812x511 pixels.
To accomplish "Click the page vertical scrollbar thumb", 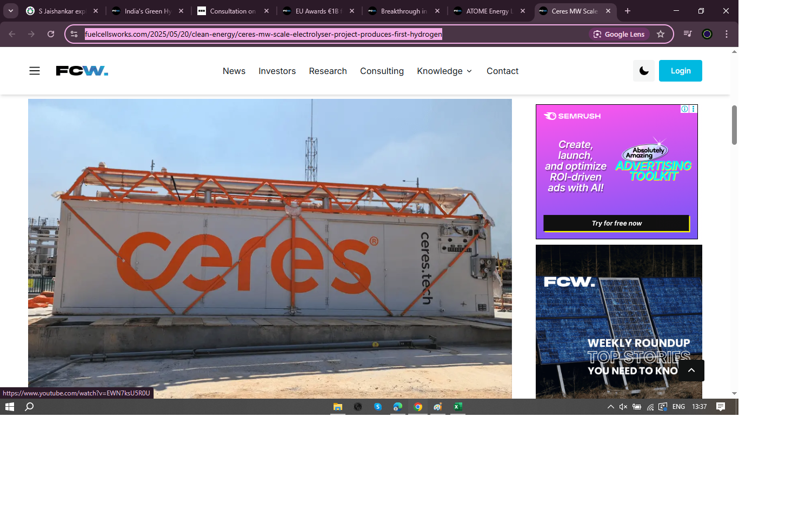I will [x=734, y=125].
